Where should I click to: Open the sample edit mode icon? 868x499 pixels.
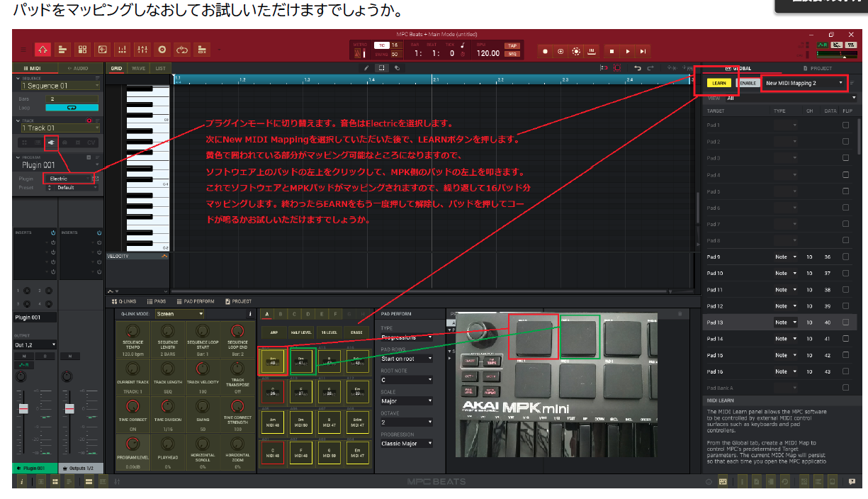click(103, 50)
